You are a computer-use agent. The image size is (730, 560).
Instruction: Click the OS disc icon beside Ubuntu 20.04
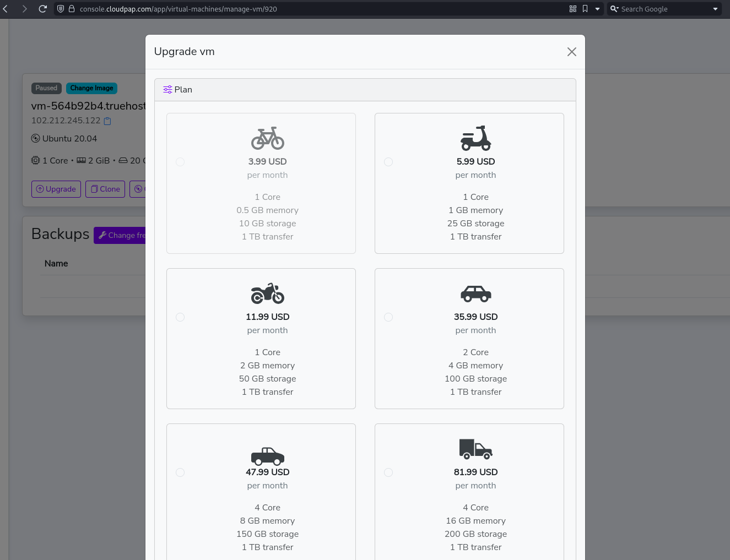(35, 138)
